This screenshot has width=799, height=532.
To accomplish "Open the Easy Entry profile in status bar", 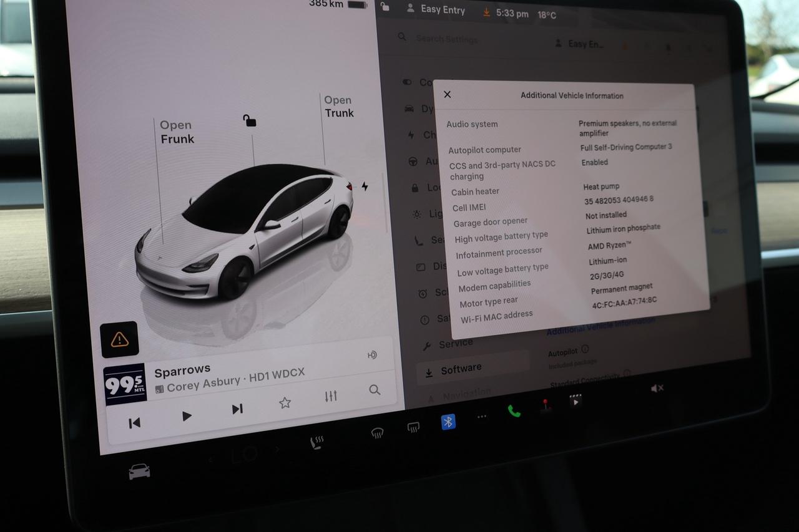I will (436, 9).
